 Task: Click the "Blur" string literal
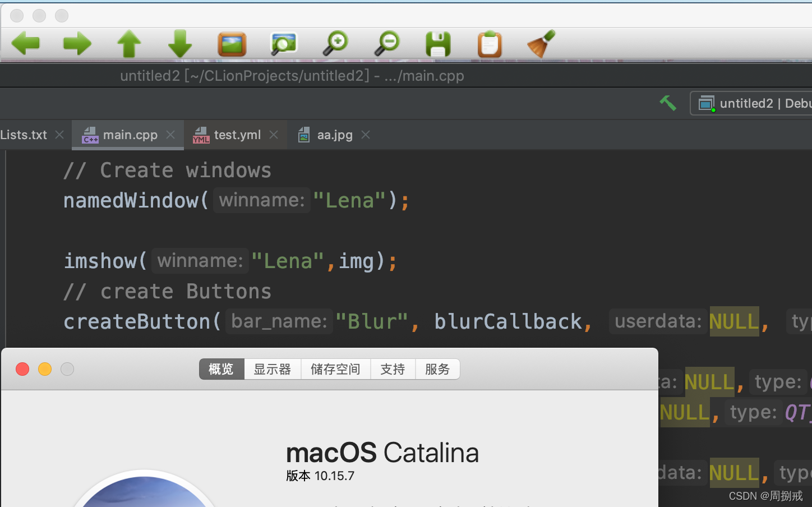click(x=372, y=321)
